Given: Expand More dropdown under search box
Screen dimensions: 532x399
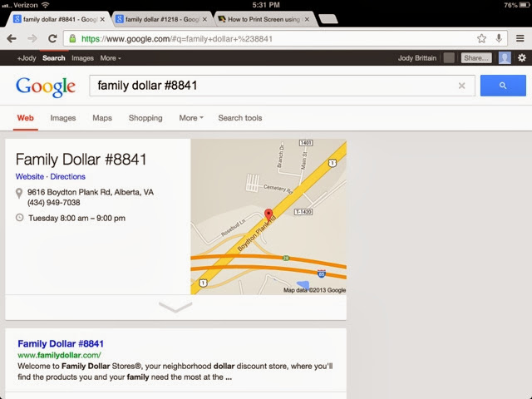Looking at the screenshot, I should tap(191, 118).
